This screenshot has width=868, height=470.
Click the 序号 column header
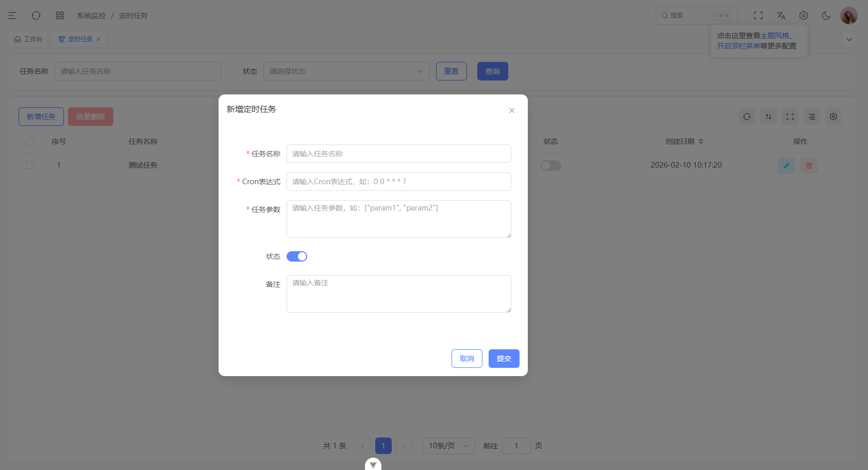pos(59,141)
